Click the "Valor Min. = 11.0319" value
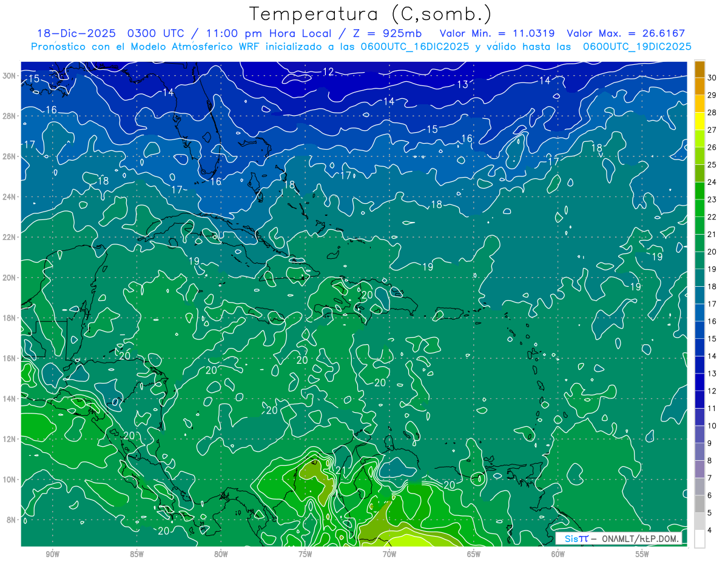 point(497,33)
